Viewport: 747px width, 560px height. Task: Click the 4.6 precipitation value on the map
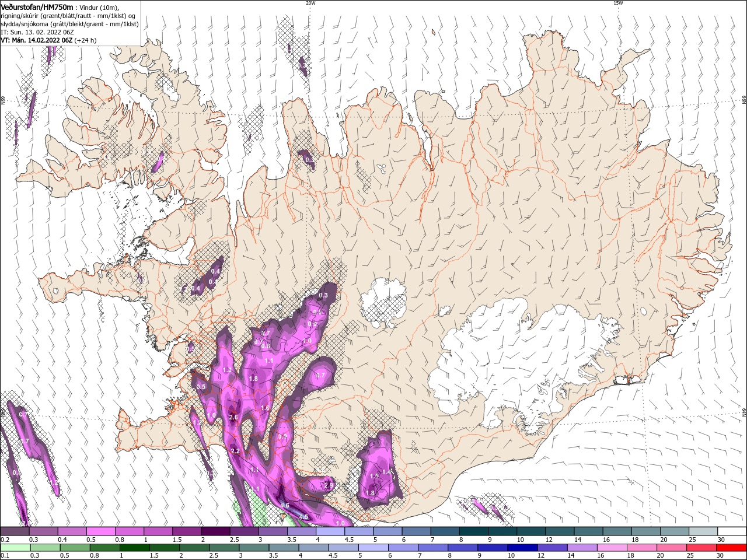(285, 505)
